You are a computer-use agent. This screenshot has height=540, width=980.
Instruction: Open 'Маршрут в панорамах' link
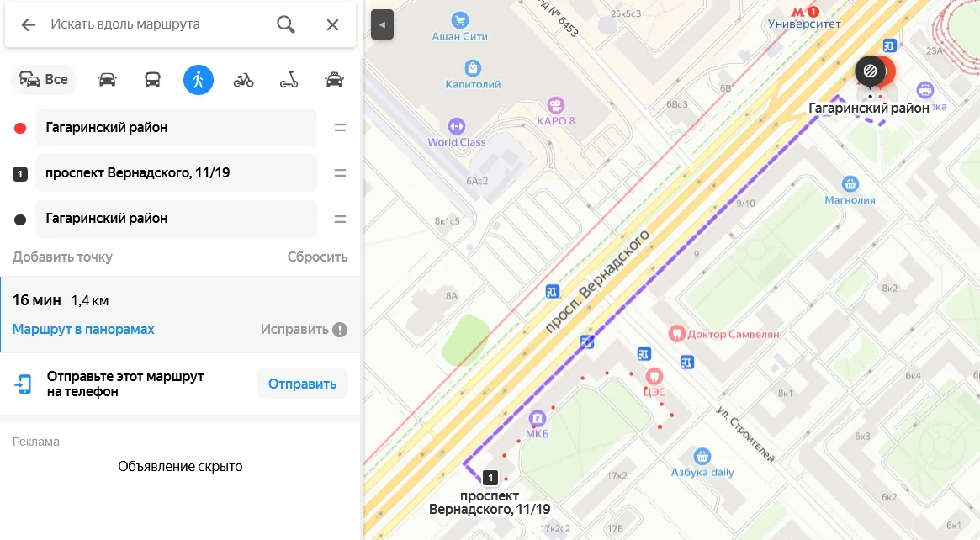(83, 330)
